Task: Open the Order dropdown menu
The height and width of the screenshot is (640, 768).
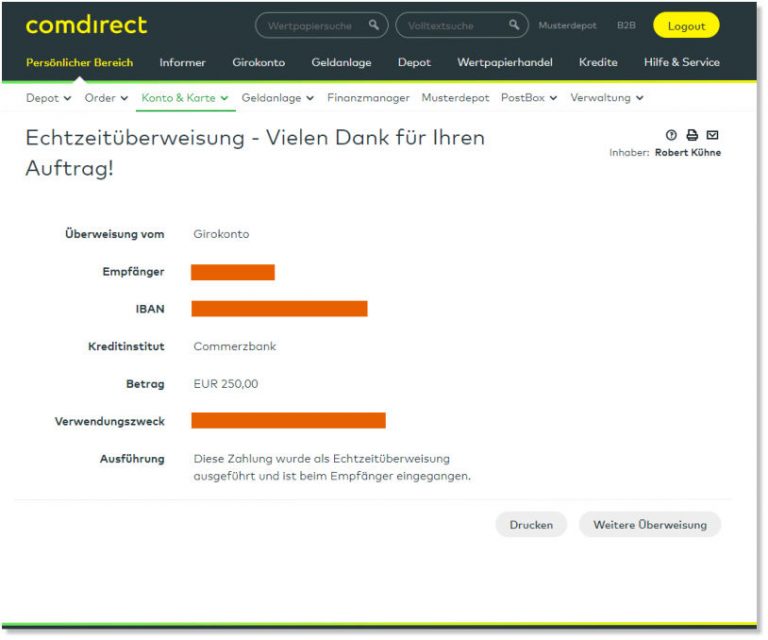Action: (x=106, y=98)
